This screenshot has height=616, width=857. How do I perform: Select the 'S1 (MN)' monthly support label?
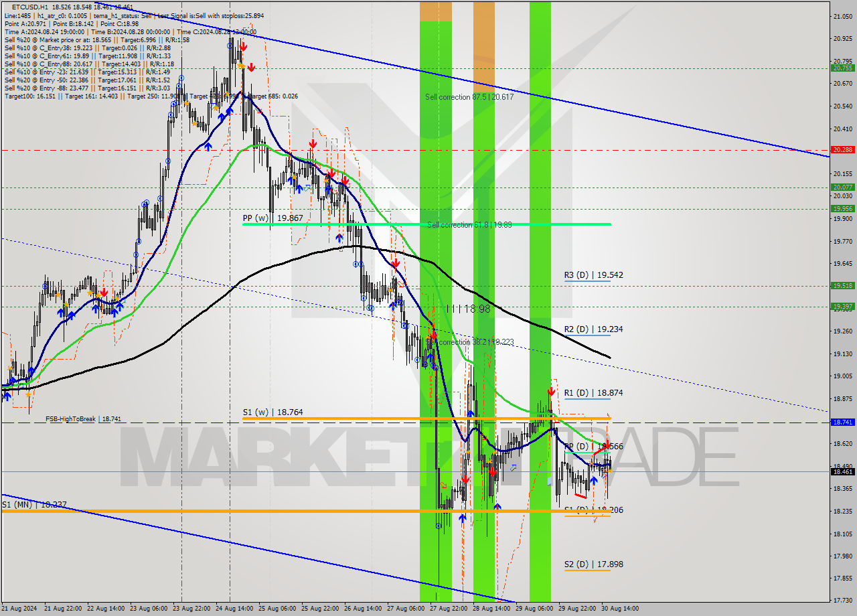click(33, 505)
